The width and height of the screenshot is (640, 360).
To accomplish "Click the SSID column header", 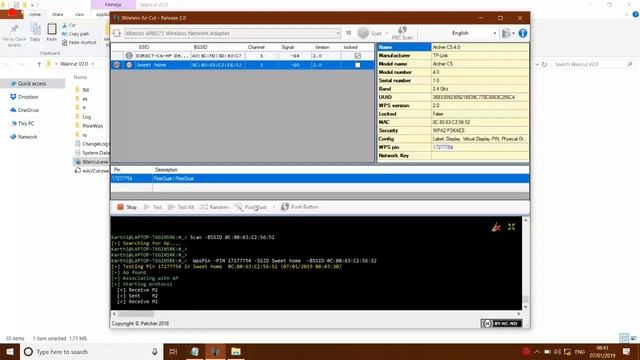I will click(144, 47).
